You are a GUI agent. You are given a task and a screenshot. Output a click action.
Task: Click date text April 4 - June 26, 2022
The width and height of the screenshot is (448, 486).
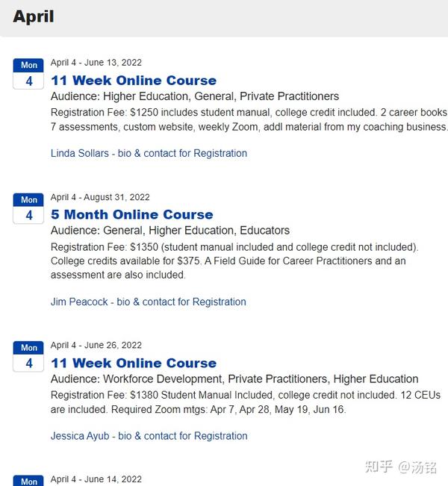pos(96,345)
